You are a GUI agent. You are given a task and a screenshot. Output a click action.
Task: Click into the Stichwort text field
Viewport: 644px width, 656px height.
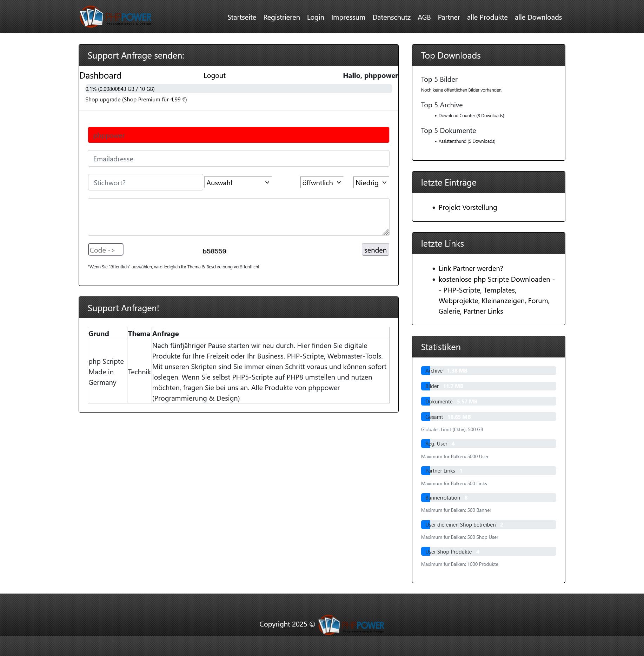tap(145, 182)
